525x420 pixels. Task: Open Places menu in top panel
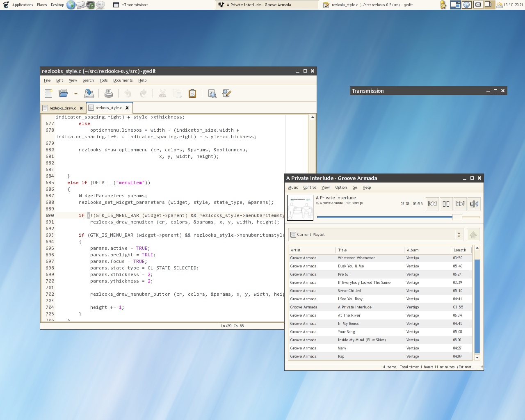(x=42, y=5)
